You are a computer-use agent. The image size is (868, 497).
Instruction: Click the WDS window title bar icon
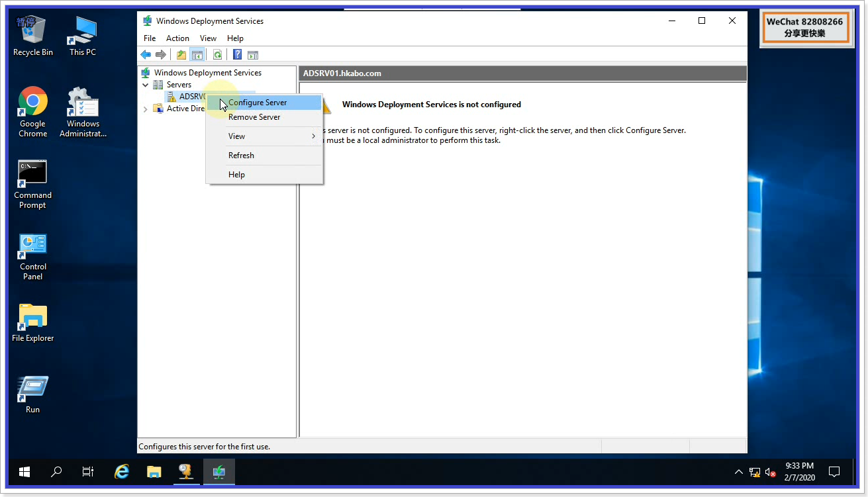point(147,21)
